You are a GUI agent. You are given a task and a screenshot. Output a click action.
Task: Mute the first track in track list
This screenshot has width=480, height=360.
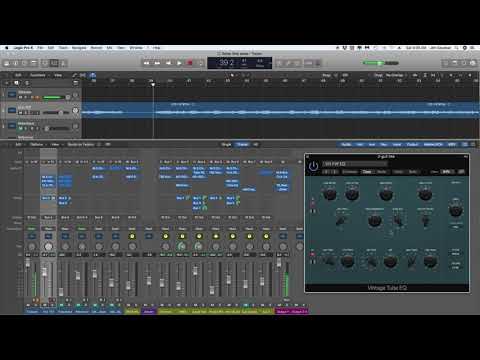pyautogui.click(x=21, y=97)
